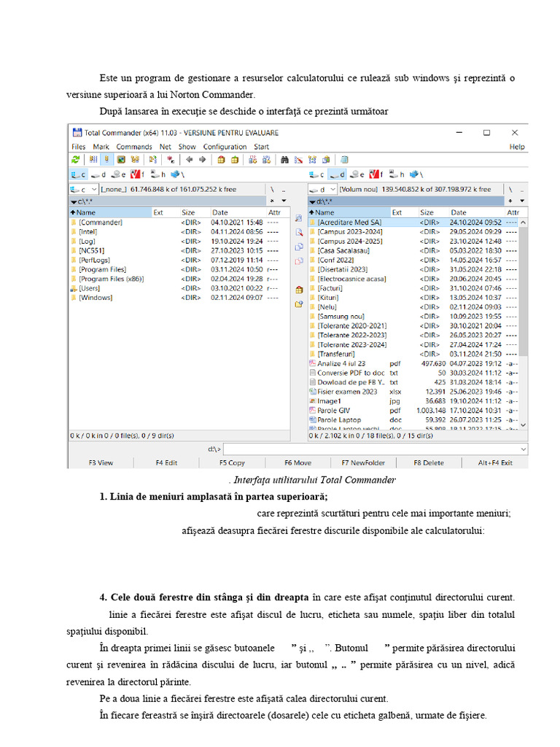This screenshot has height=747, width=560.
Task: Select active drive d button above right panel
Action: point(337,175)
